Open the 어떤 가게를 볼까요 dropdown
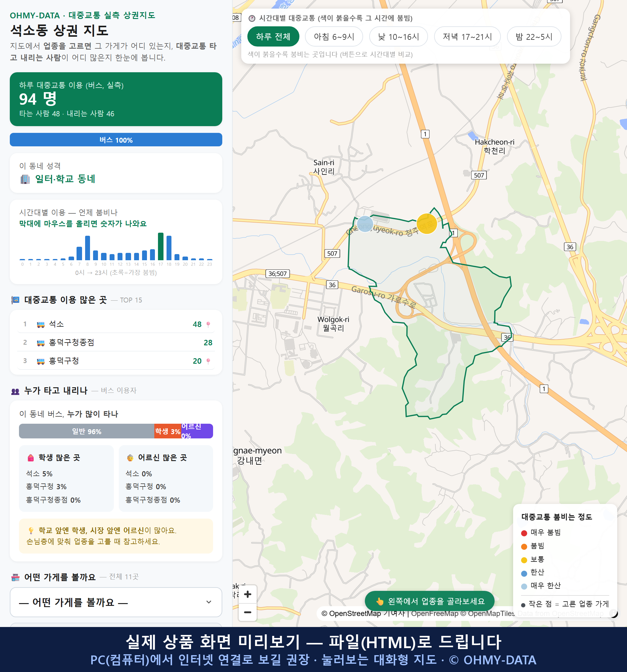 coord(116,602)
